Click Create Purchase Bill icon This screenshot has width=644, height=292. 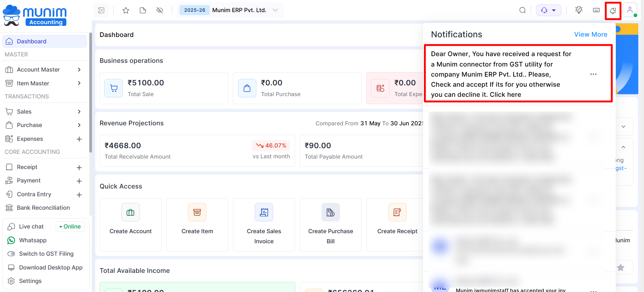(331, 212)
